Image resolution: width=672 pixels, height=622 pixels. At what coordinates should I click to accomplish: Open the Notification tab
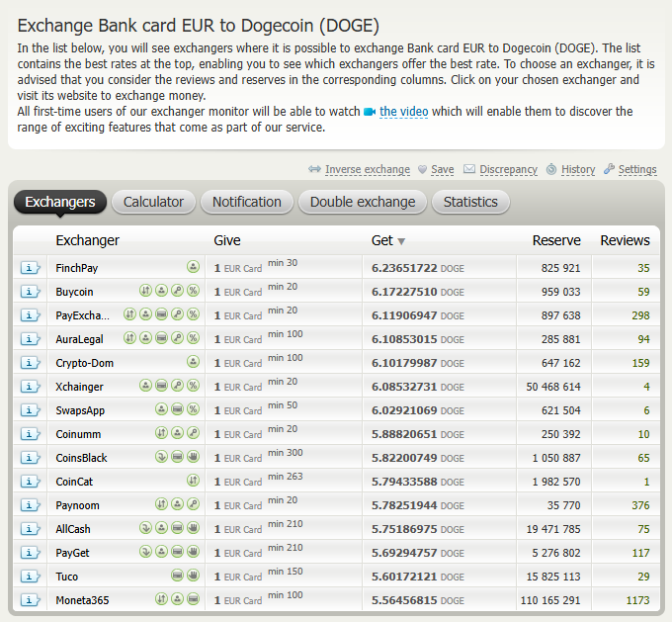click(x=247, y=202)
